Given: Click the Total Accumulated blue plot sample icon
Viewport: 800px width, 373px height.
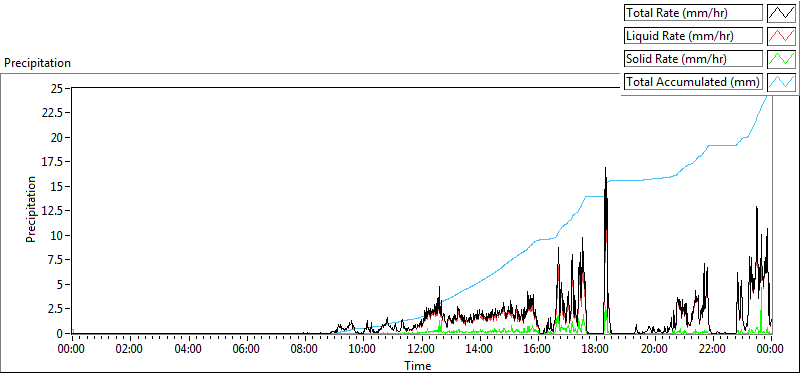Looking at the screenshot, I should pyautogui.click(x=782, y=82).
